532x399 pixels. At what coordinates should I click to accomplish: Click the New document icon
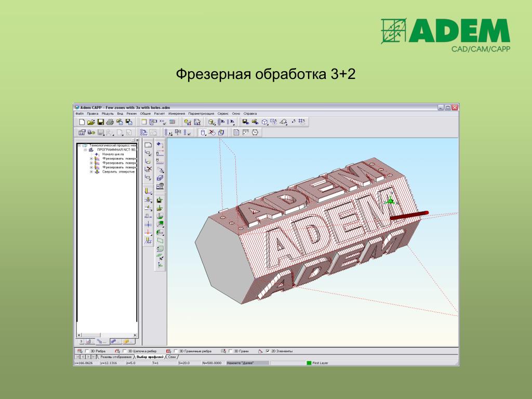[x=82, y=122]
